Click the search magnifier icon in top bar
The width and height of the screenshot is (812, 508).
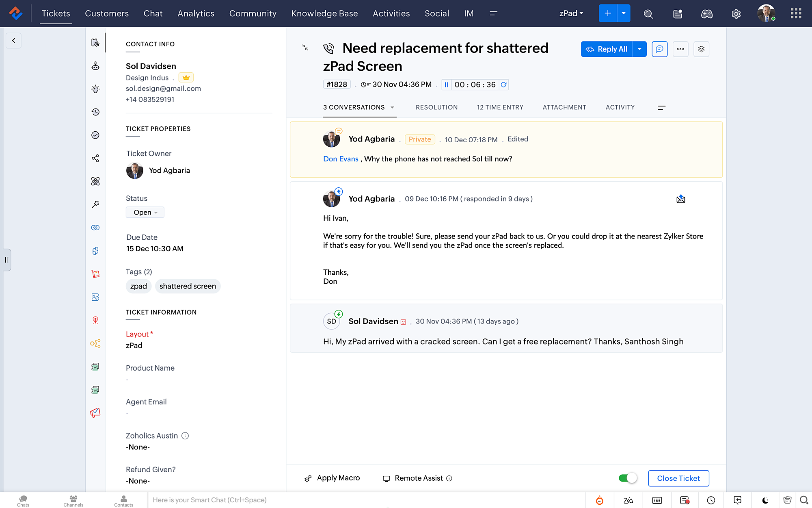coord(648,14)
